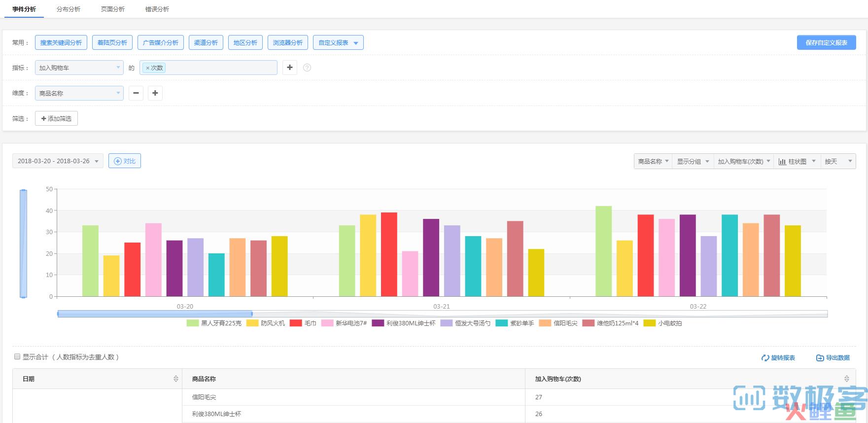
Task: Click the 添加筛选 button
Action: [56, 118]
